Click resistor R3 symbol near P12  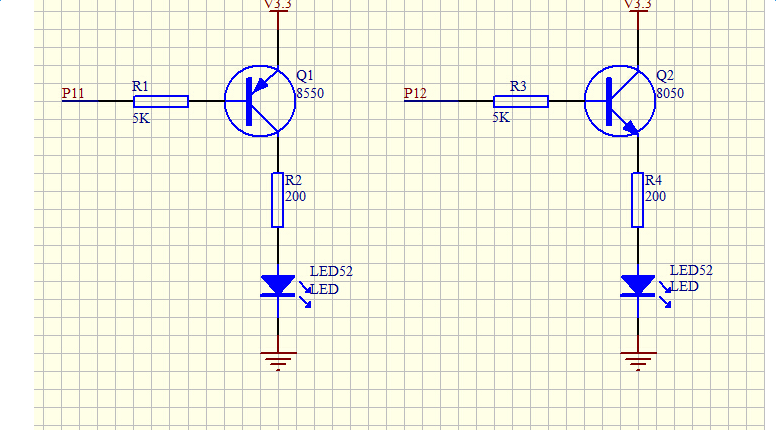521,101
